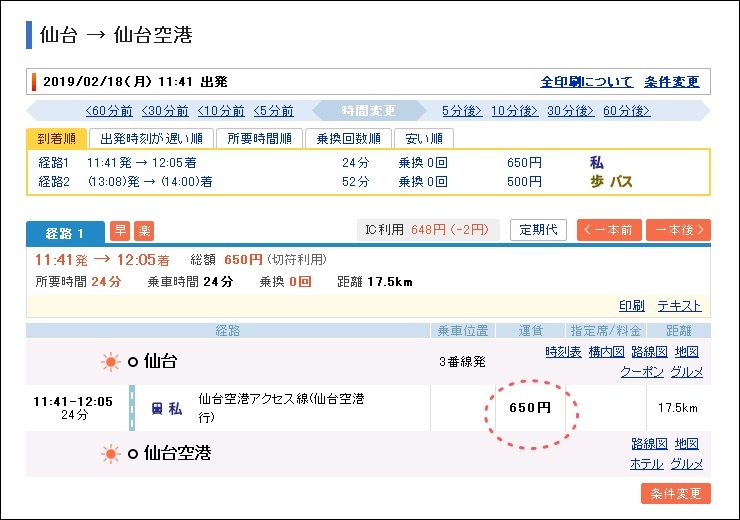This screenshot has height=520, width=740.
Task: Shift departure 60分前
Action: 109,111
